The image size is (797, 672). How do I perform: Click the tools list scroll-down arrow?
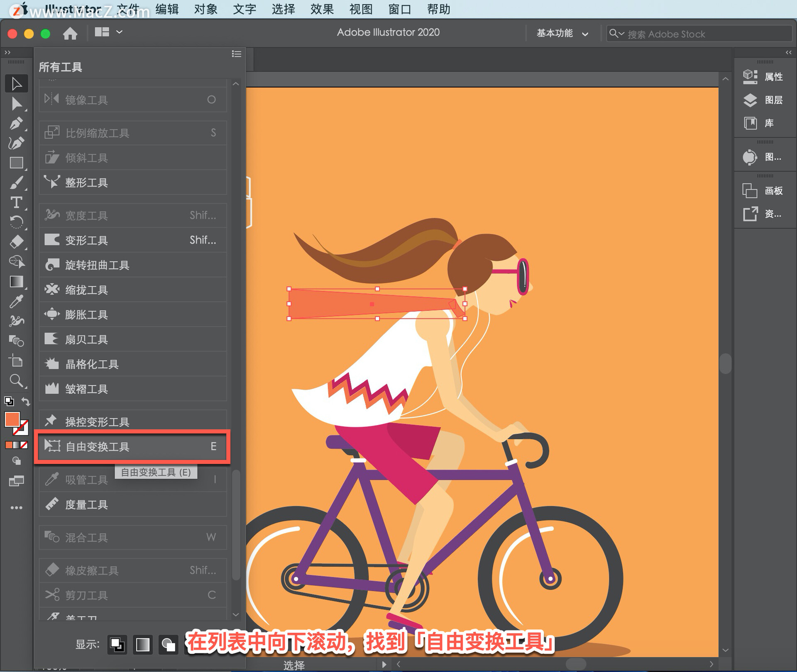[x=236, y=614]
